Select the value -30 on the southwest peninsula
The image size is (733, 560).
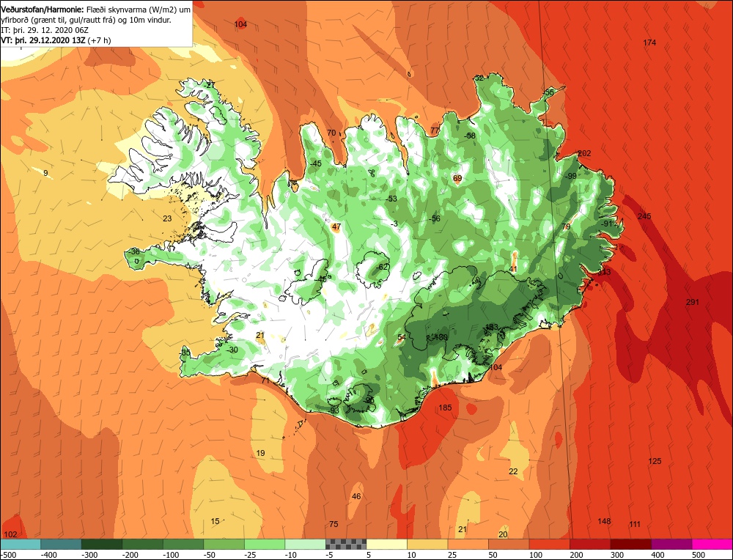pos(232,350)
